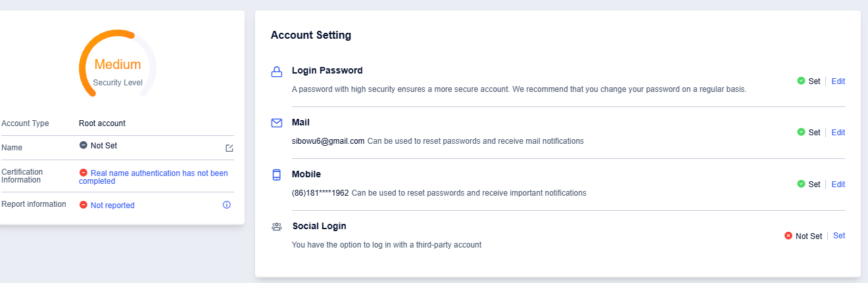Click the Mobile phone icon
The image size is (868, 283).
click(277, 175)
